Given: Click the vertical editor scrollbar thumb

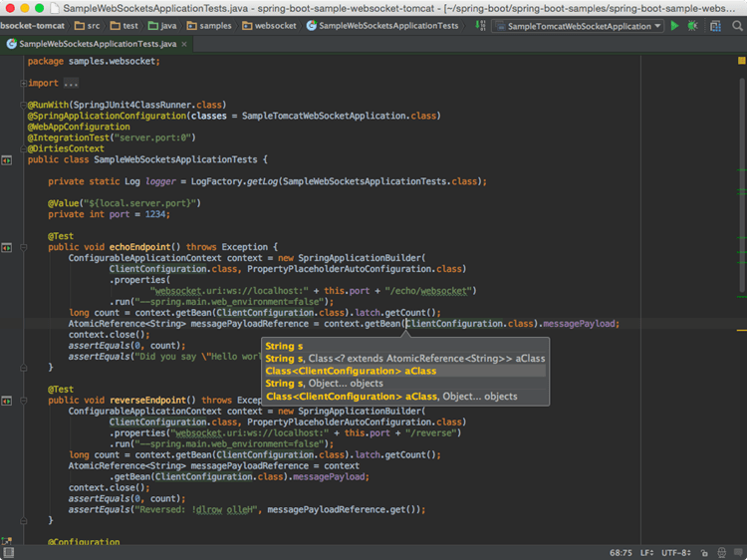Looking at the screenshot, I should click(x=742, y=185).
